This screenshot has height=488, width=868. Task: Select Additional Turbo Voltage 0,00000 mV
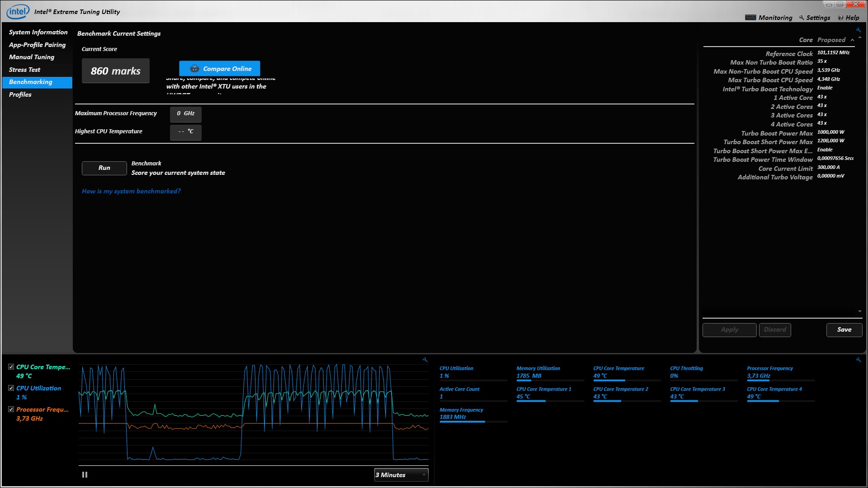pyautogui.click(x=830, y=176)
